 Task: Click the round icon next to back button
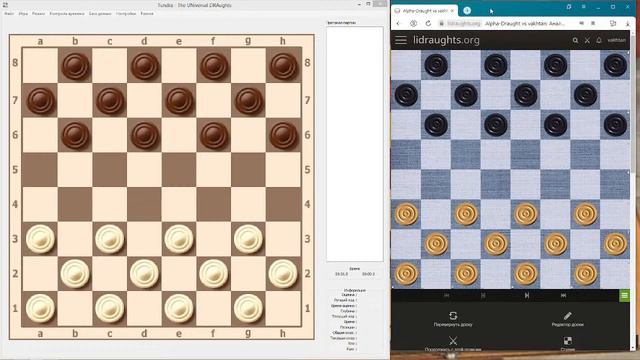click(x=413, y=24)
